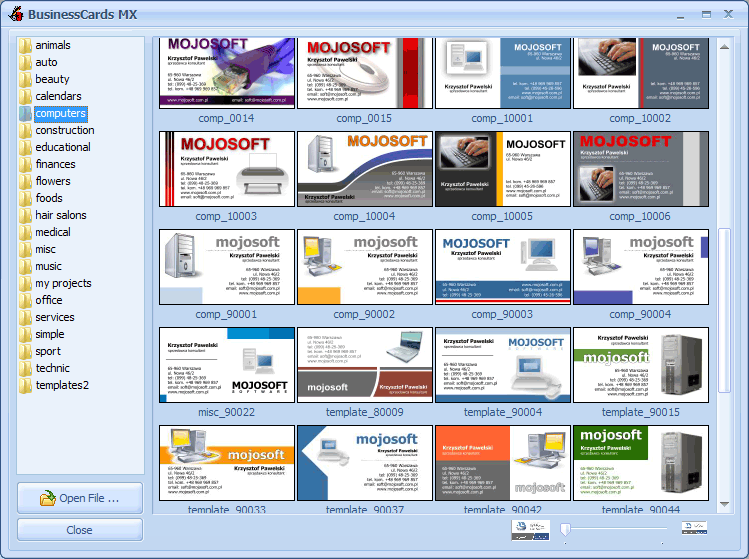The height and width of the screenshot is (559, 749).
Task: Click the medical folder icon
Action: (25, 233)
